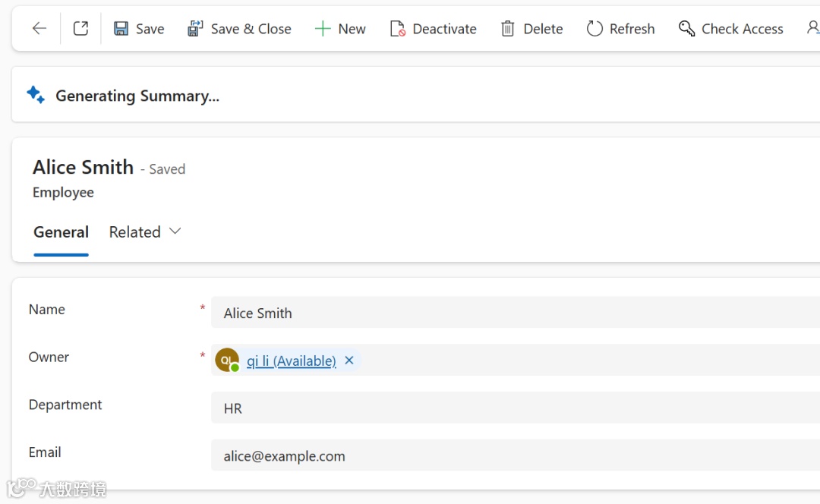Expand the Related tab chevron

tap(175, 232)
